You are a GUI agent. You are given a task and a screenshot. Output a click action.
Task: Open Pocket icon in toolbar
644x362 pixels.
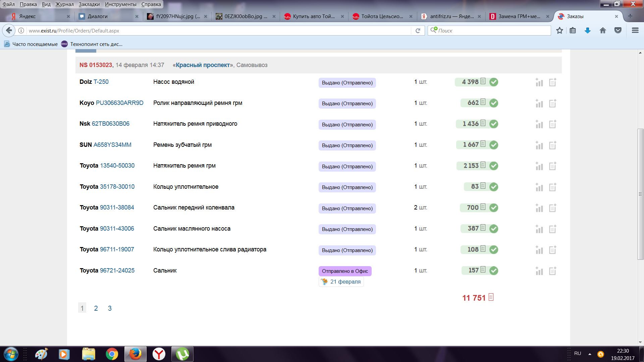pyautogui.click(x=618, y=31)
